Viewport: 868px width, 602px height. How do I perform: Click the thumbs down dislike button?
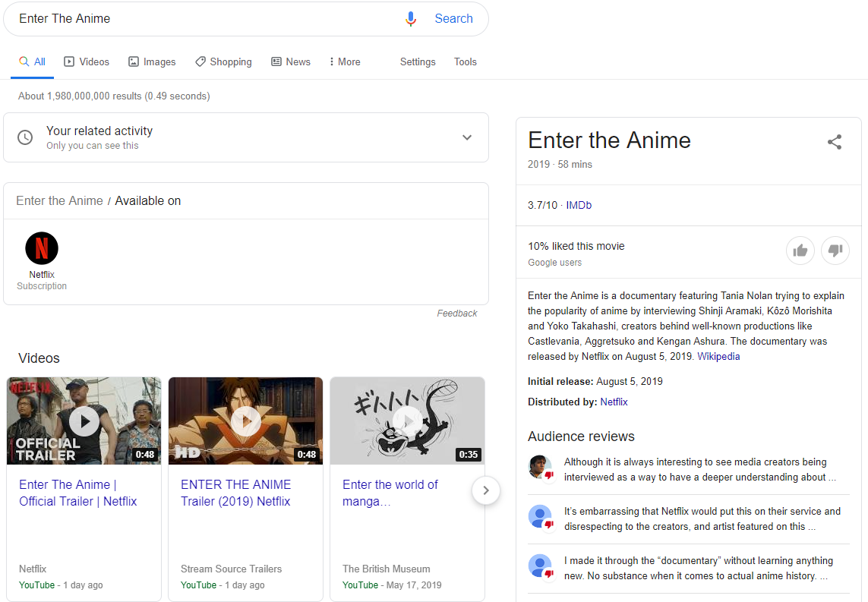pyautogui.click(x=835, y=251)
